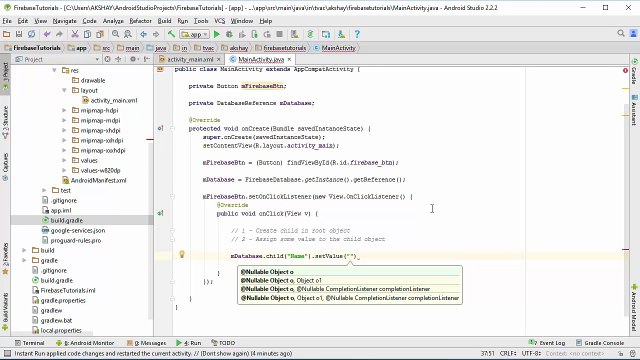Click the MainActivity breadcrumb

(x=335, y=48)
